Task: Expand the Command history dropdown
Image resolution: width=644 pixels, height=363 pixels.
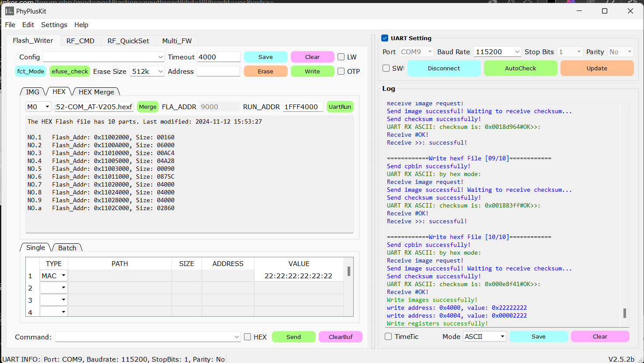Action: tap(237, 337)
